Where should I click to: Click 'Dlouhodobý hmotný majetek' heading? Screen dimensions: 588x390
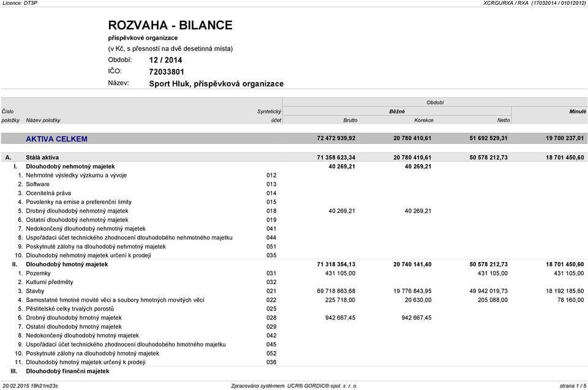[67, 264]
